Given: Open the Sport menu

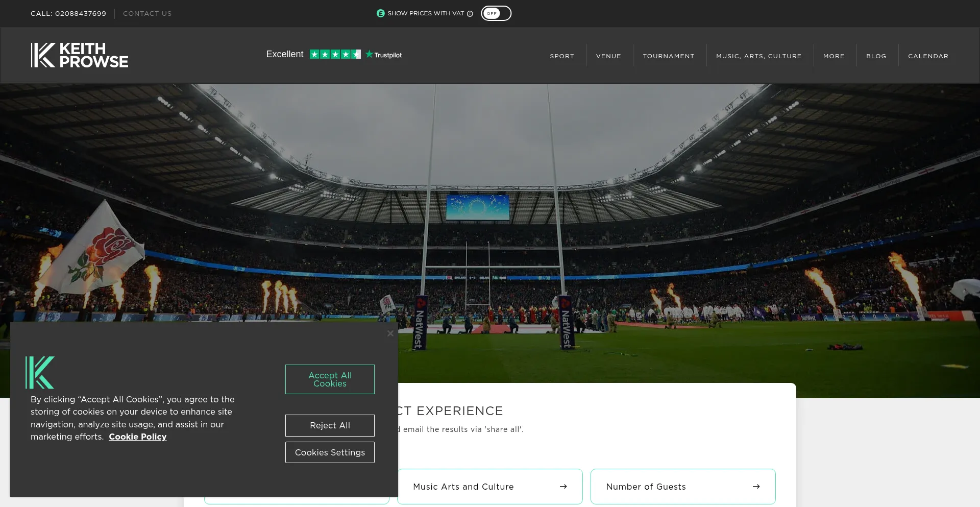Looking at the screenshot, I should coord(562,56).
